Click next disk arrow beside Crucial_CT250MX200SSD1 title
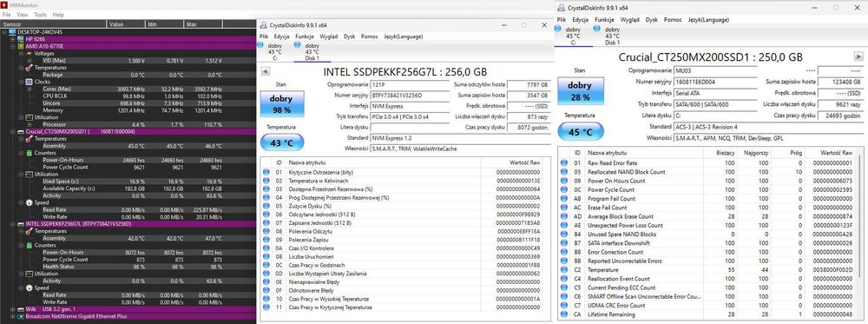Viewport: 868px width, 324px height. (858, 56)
